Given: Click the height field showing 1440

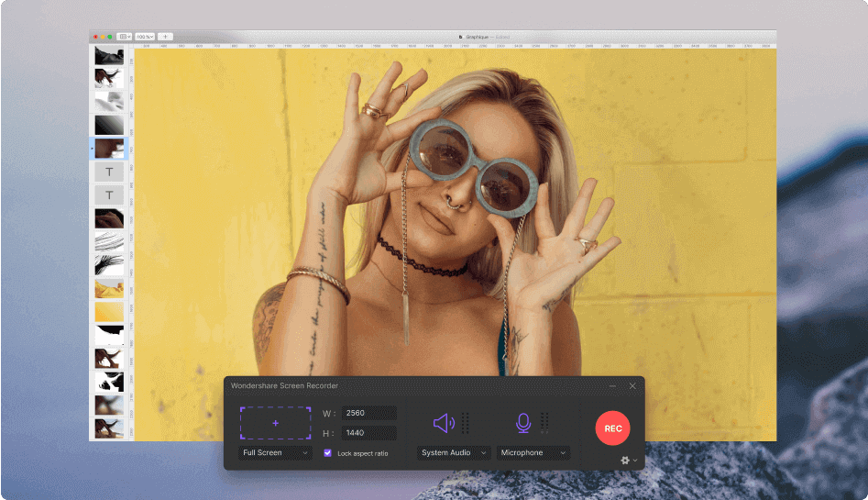Looking at the screenshot, I should tap(368, 433).
